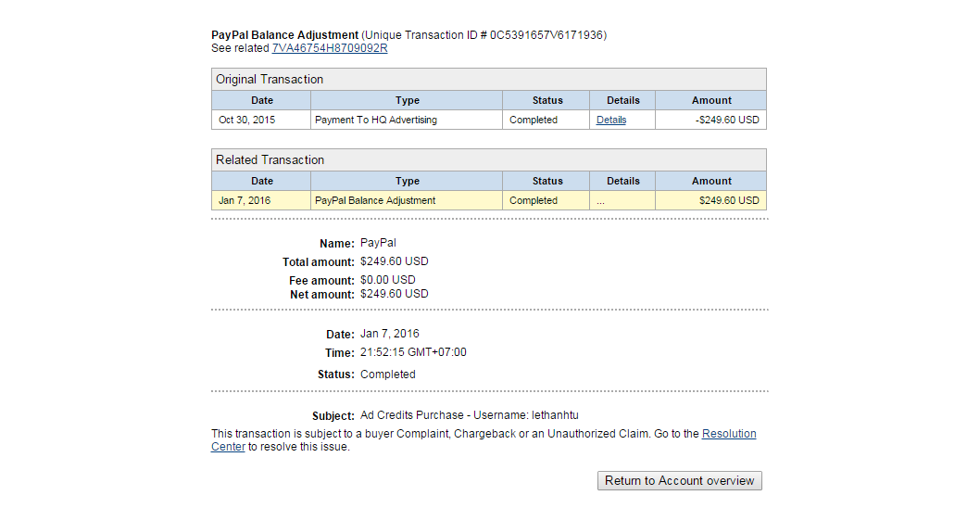
Task: Click Completed status in Related Transaction row
Action: 546,200
